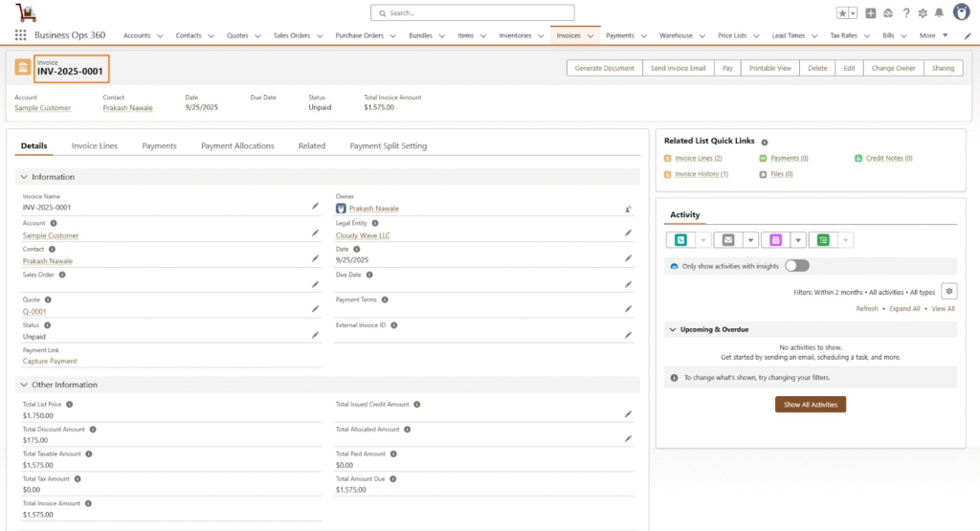The width and height of the screenshot is (980, 531).
Task: Expand the favorites list dropdown arrow
Action: pyautogui.click(x=852, y=13)
